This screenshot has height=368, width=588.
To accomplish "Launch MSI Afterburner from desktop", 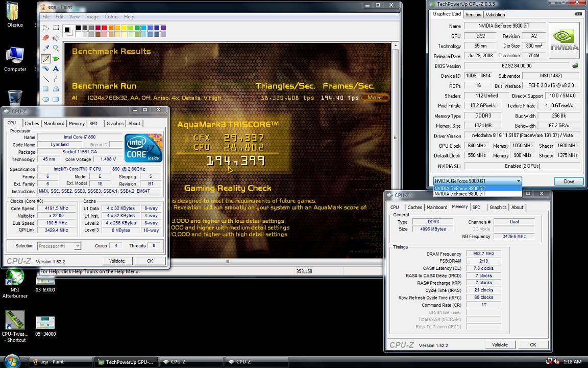I will tap(15, 284).
